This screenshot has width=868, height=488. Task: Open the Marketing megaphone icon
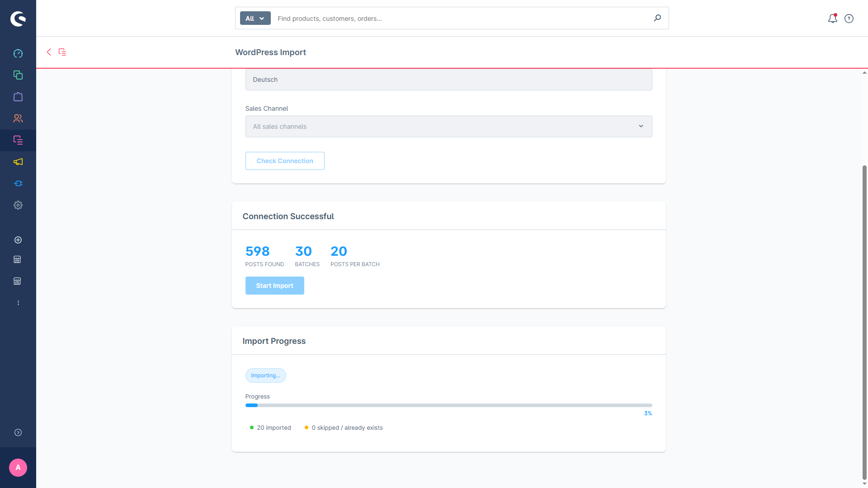(18, 162)
